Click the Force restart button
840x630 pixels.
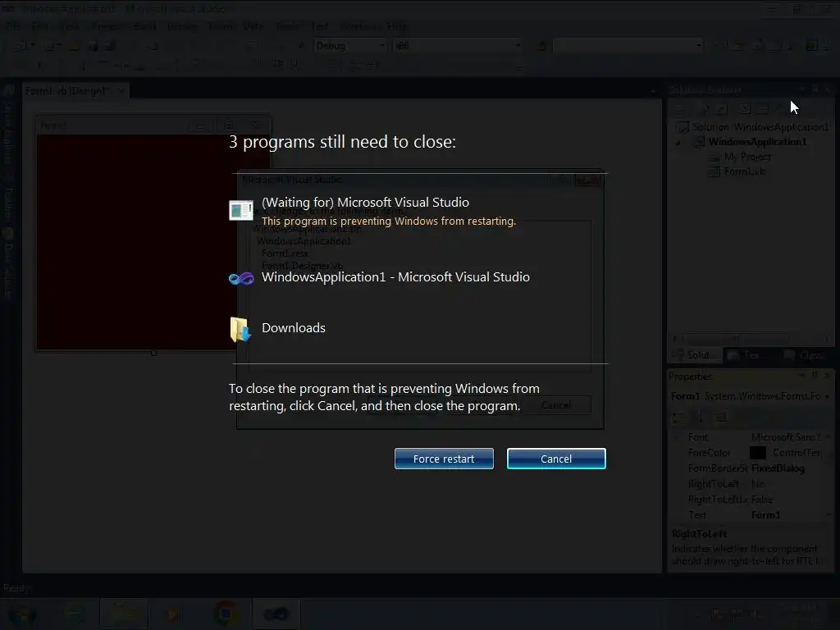click(x=444, y=459)
